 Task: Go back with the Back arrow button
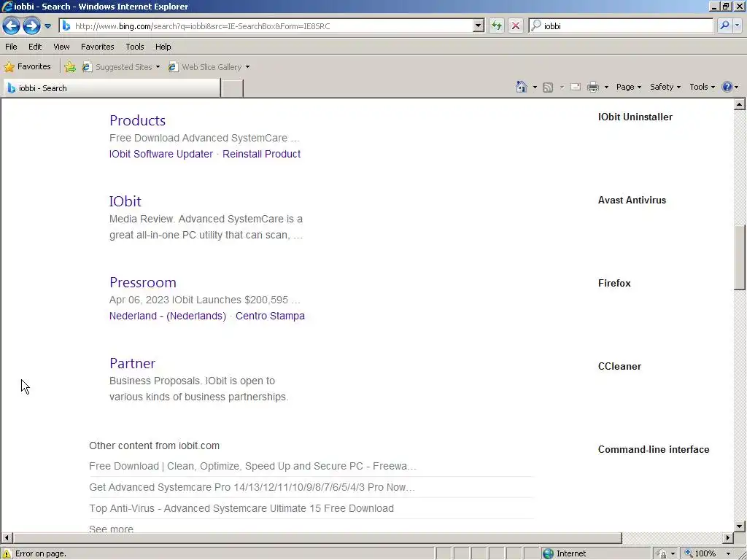coord(12,26)
